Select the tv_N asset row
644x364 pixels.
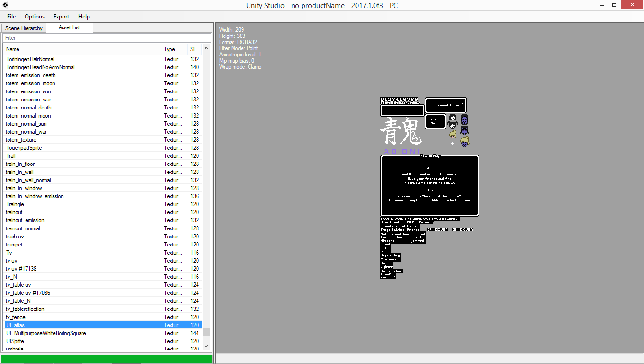point(103,277)
